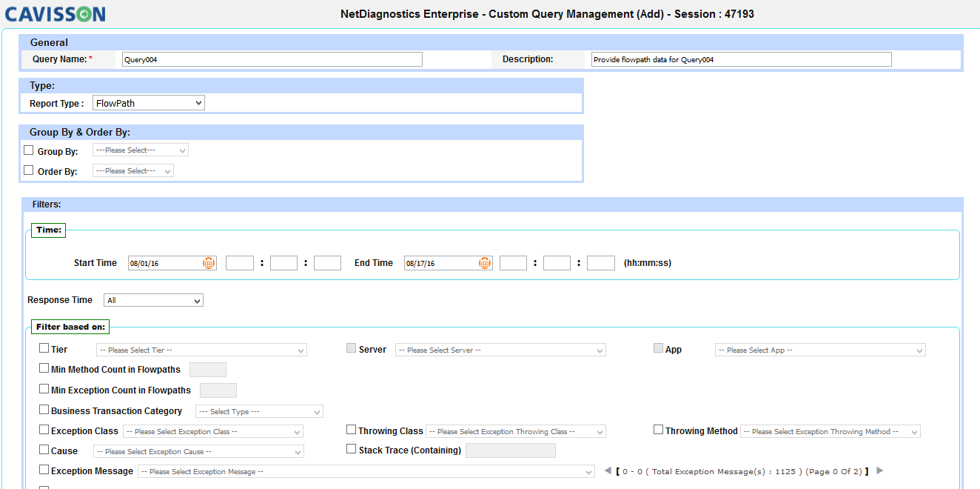Image resolution: width=980 pixels, height=489 pixels.
Task: Go to previous exception message page arrow
Action: pos(608,470)
